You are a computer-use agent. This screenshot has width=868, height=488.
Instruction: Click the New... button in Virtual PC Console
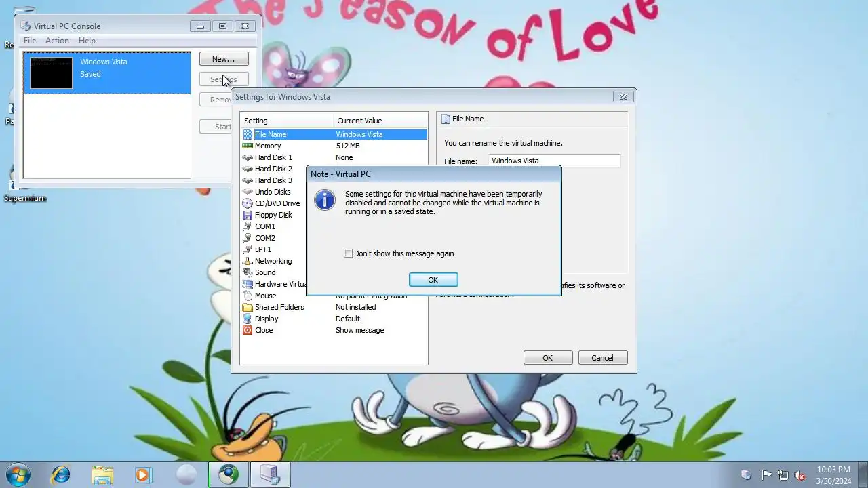point(224,59)
